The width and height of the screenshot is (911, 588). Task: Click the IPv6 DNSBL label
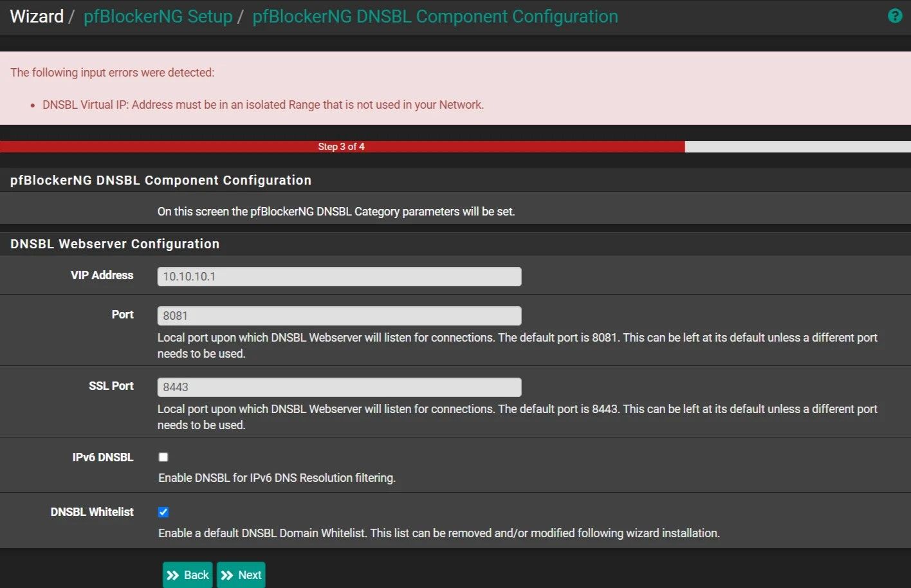click(x=103, y=457)
